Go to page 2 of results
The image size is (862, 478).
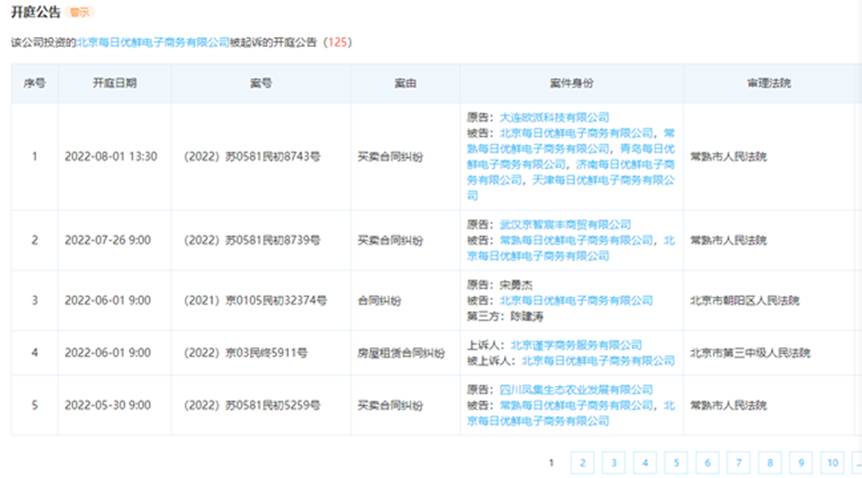coord(582,462)
